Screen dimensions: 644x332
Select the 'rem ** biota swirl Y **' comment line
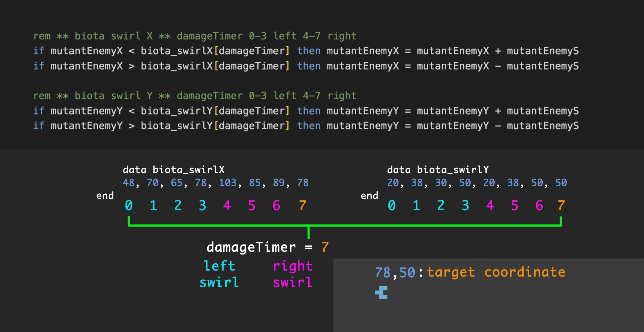coord(195,96)
